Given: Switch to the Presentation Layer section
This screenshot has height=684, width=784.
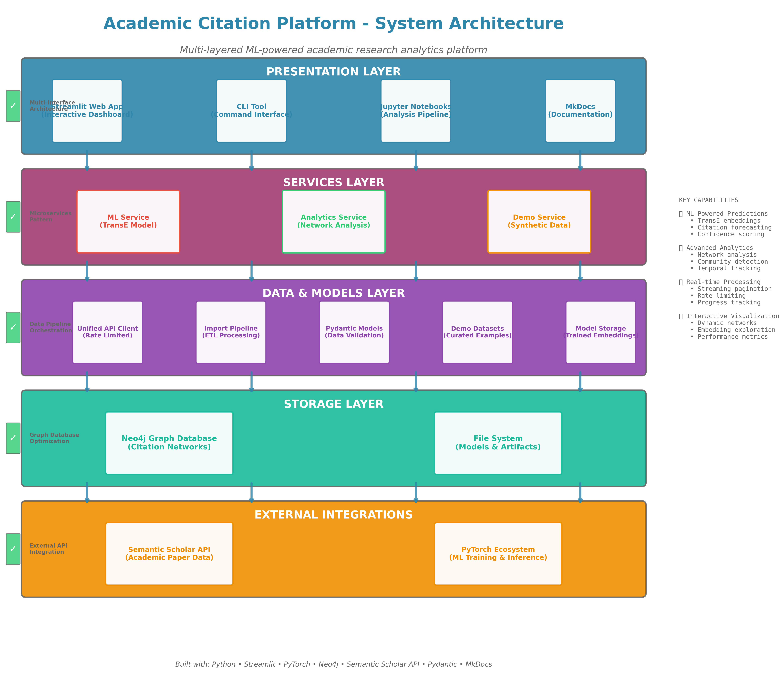Looking at the screenshot, I should tap(334, 71).
